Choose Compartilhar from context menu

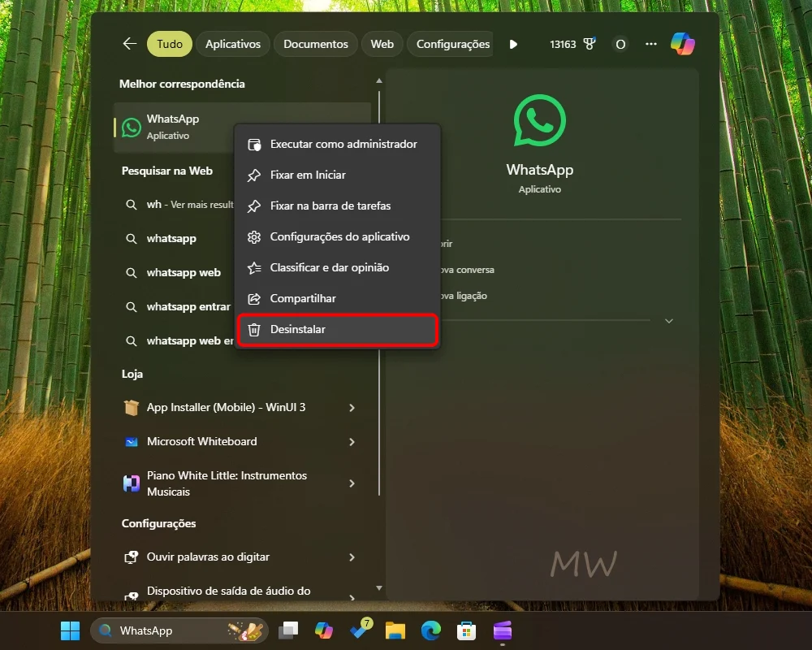click(337, 298)
